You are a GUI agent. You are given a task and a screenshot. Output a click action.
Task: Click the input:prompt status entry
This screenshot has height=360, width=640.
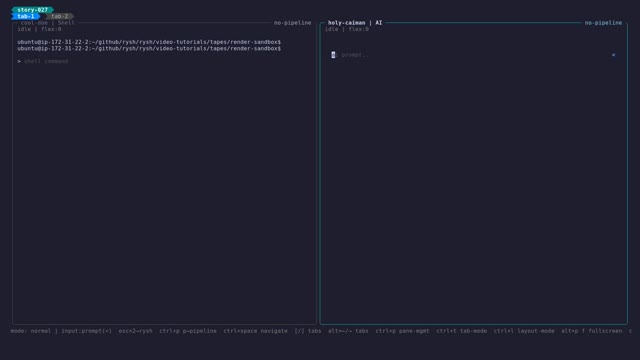[87, 331]
